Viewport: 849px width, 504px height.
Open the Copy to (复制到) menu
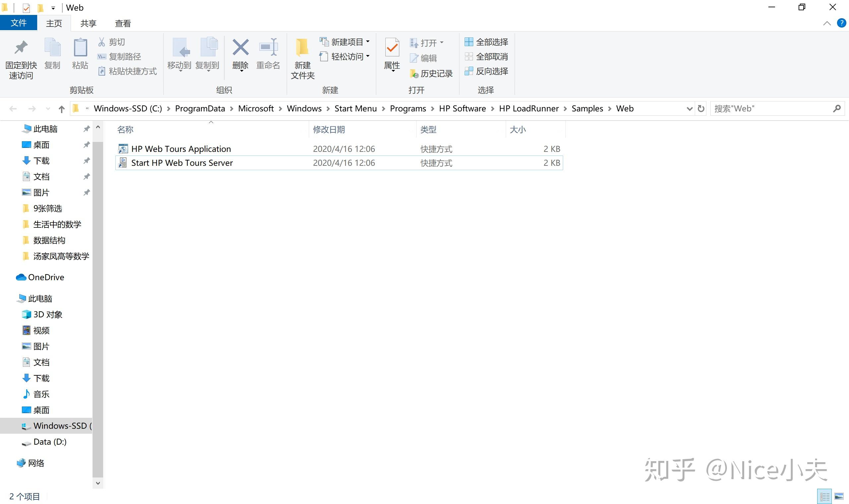pyautogui.click(x=208, y=54)
